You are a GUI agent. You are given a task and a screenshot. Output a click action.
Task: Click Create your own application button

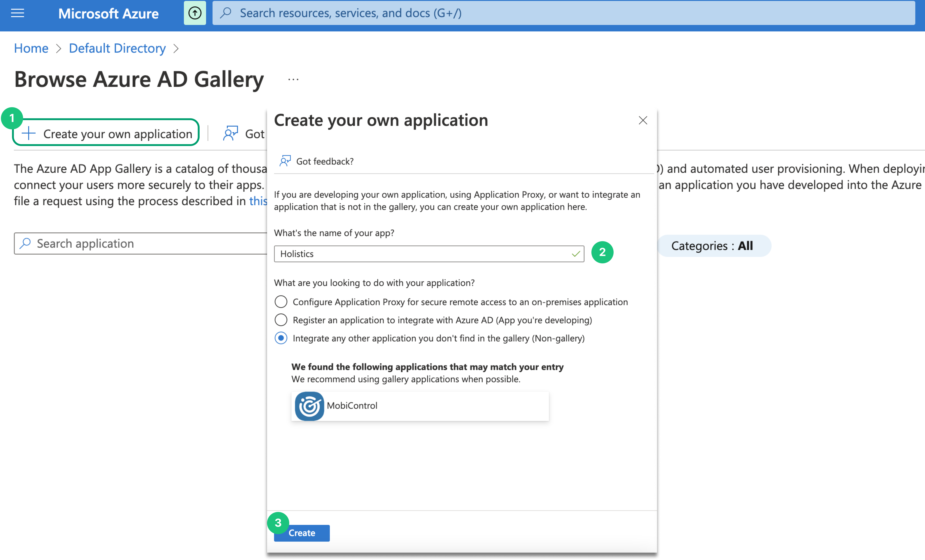(x=106, y=133)
